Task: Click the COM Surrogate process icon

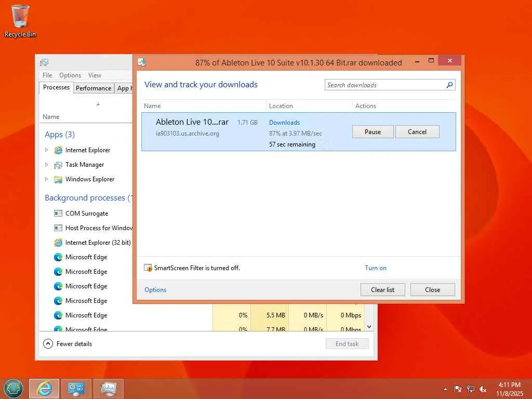Action: 58,214
